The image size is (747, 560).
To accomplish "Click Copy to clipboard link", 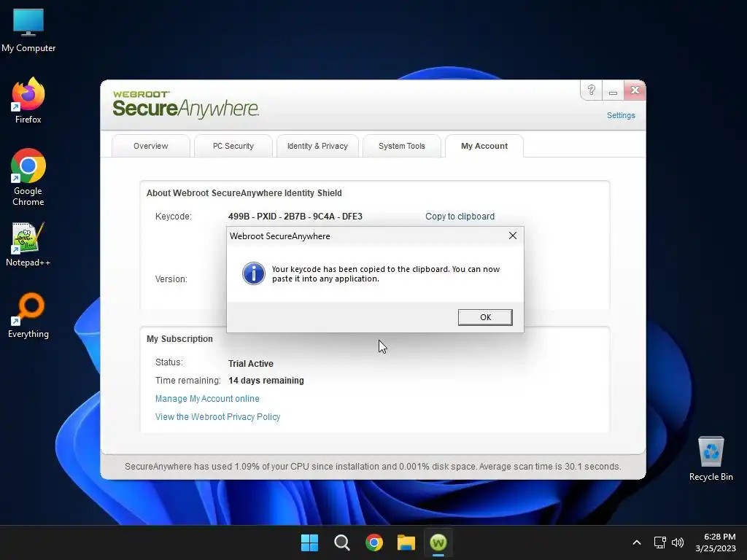I will click(460, 216).
